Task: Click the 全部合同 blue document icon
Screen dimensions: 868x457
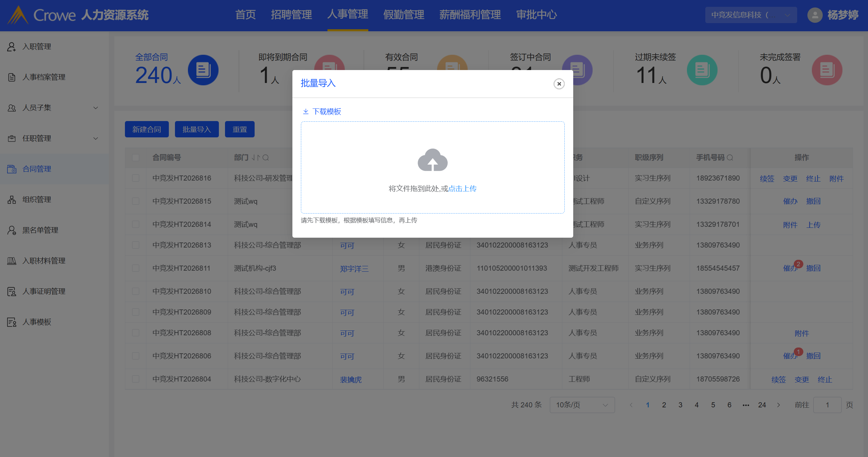Action: tap(203, 70)
